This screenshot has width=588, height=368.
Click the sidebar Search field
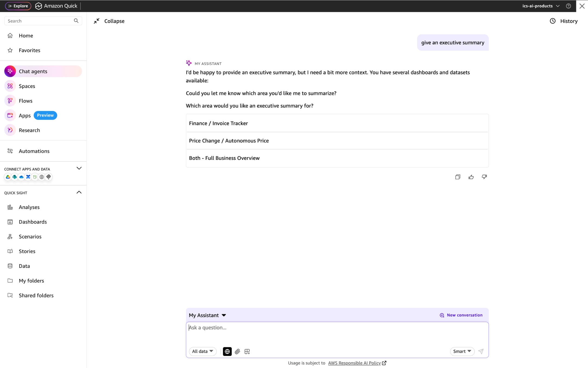click(x=43, y=21)
